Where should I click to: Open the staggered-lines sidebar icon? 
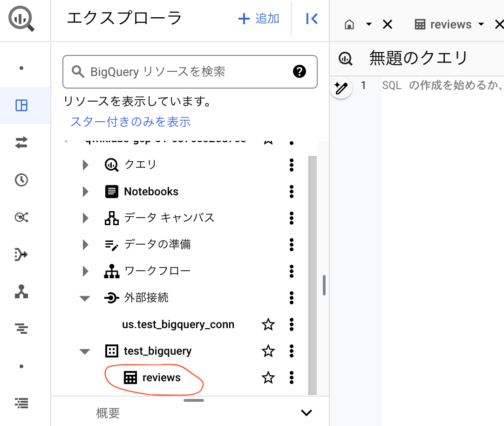[21, 329]
